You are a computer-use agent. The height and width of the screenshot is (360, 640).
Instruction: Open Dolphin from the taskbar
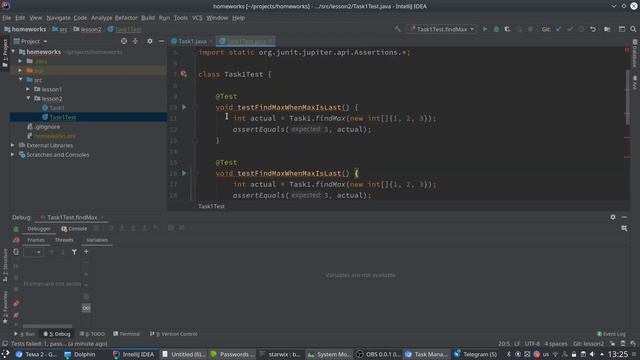[x=80, y=354]
